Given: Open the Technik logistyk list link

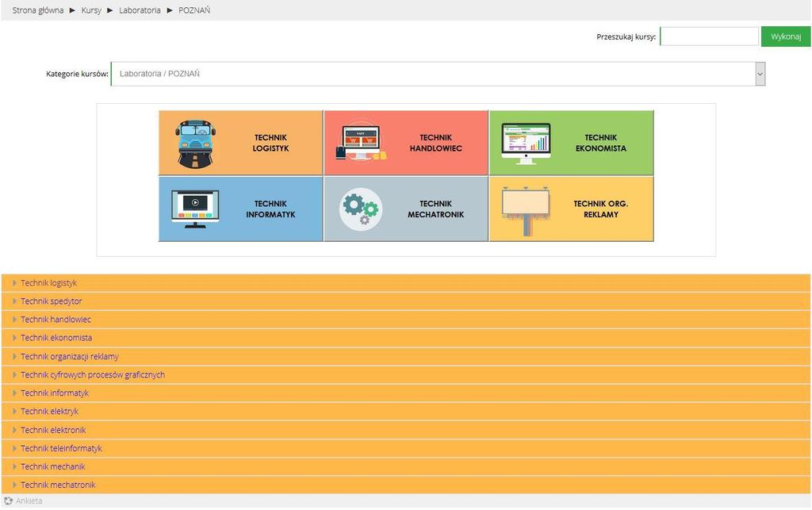Looking at the screenshot, I should (48, 283).
